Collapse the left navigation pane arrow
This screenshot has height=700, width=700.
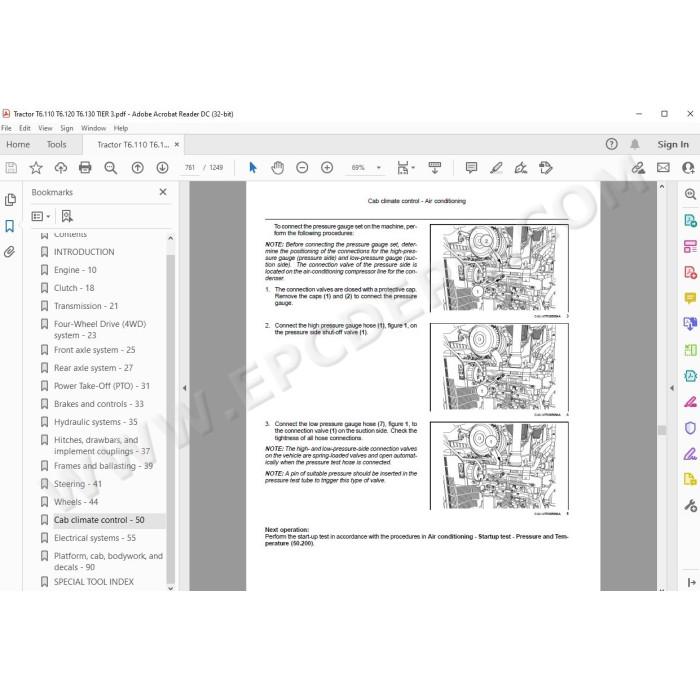tap(184, 388)
